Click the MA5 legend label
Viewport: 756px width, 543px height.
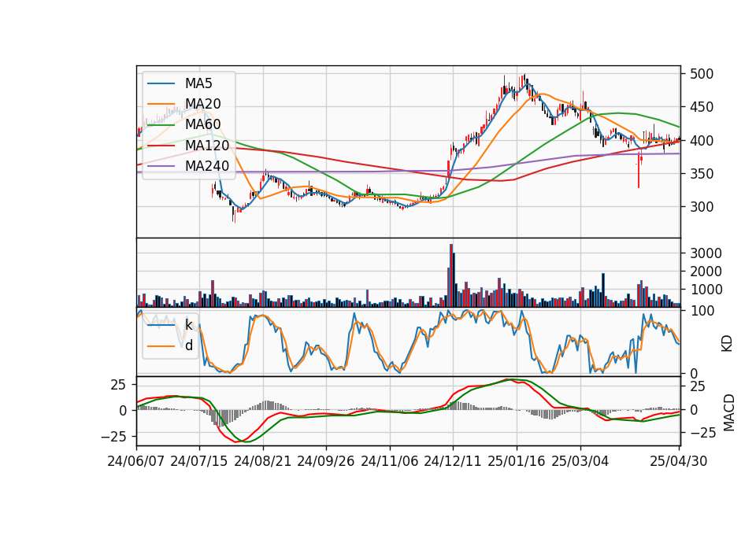(x=198, y=83)
